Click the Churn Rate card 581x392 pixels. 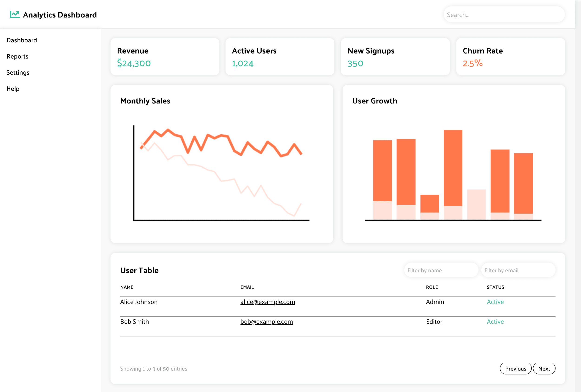(510, 57)
